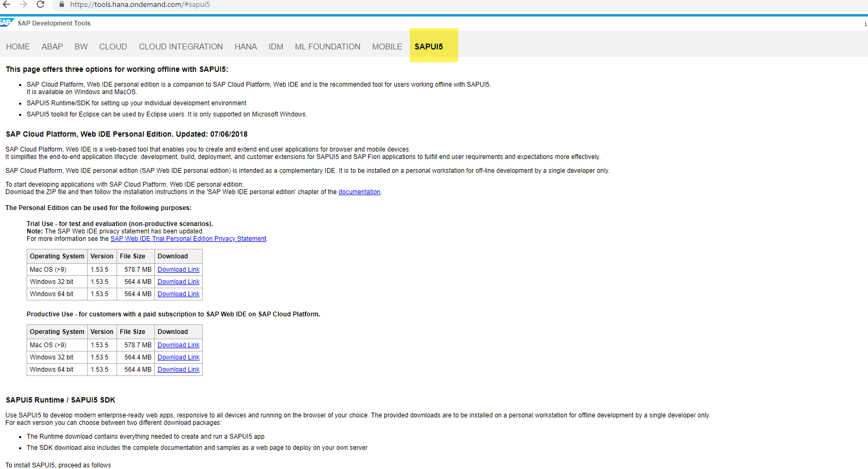Viewport: 868px width, 469px height.
Task: Switch to the ABAP tab
Action: pos(52,47)
